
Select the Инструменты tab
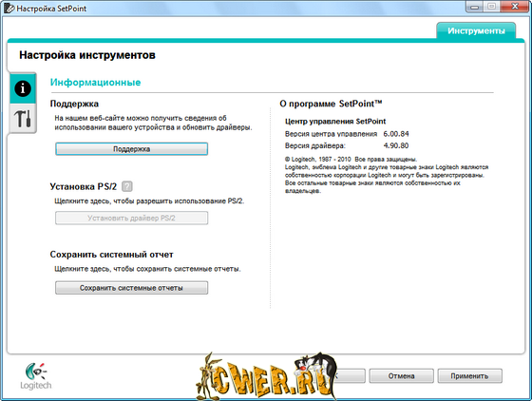pyautogui.click(x=476, y=30)
